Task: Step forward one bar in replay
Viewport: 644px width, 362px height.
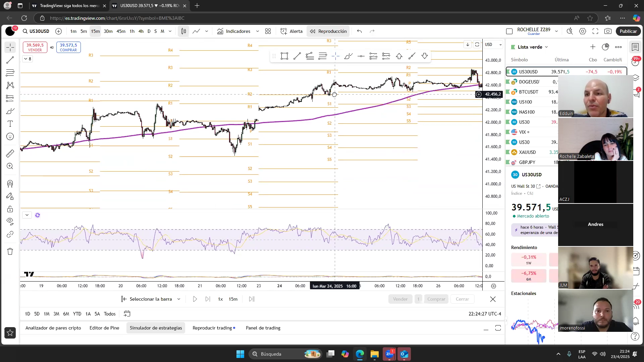Action: pyautogui.click(x=208, y=299)
